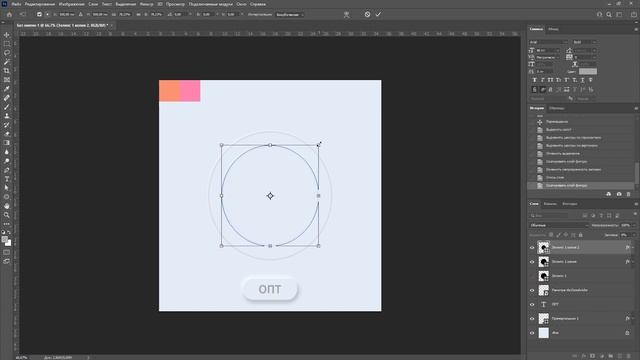
Task: Select the Zoom tool
Action: coord(7,215)
